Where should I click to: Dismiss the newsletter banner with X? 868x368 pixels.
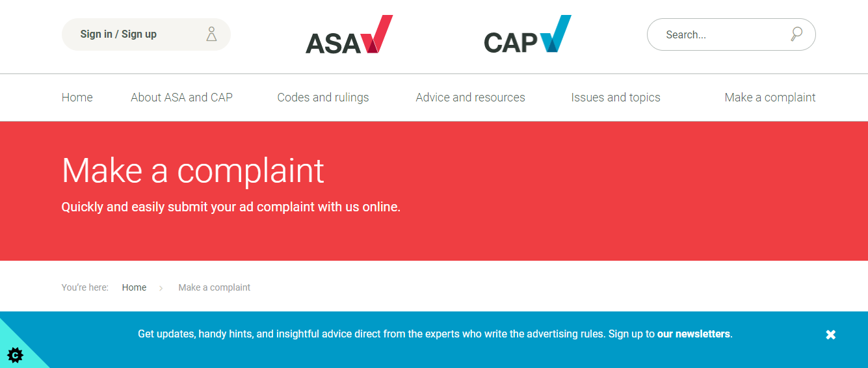830,335
